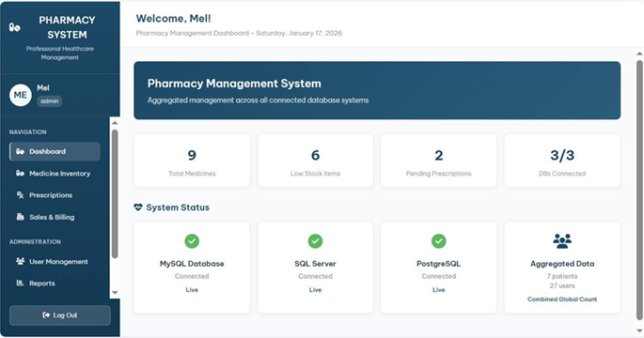Click the Live label under SQL Server
Image resolution: width=644 pixels, height=338 pixels.
(x=315, y=289)
